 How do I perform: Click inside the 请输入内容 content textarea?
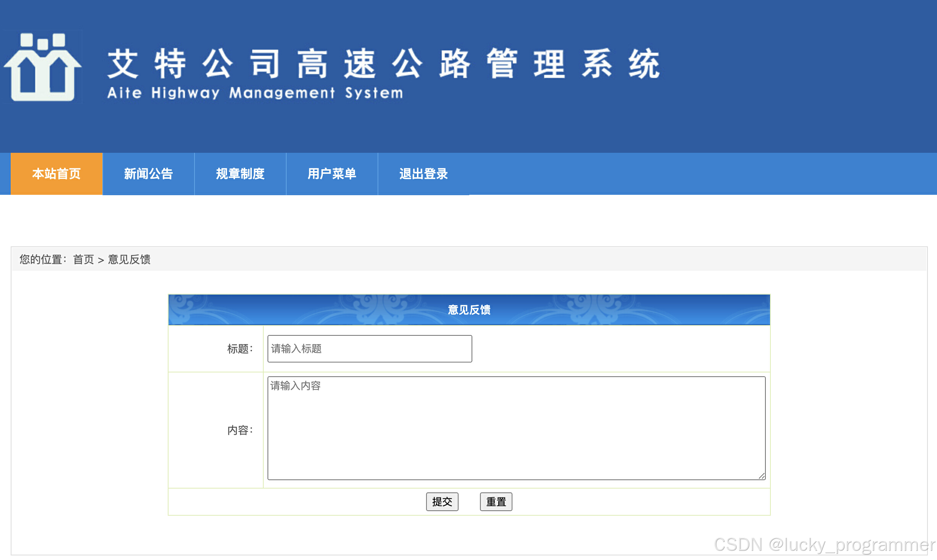tap(516, 428)
